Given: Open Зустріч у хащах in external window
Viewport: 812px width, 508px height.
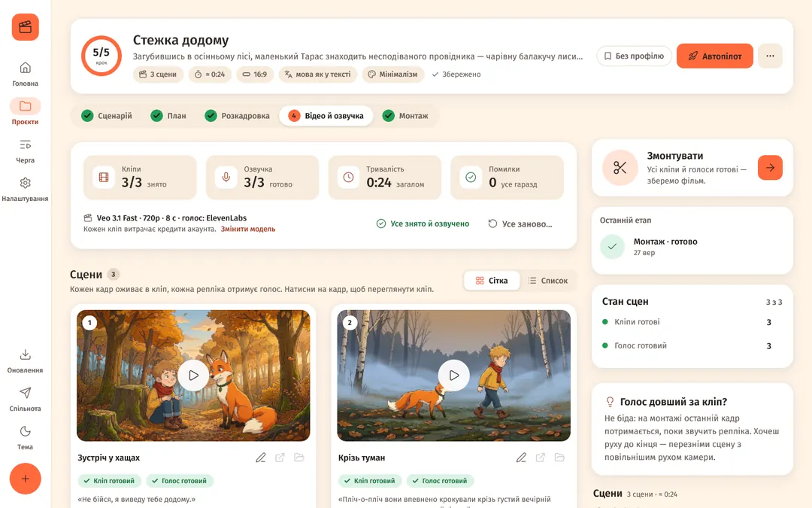Looking at the screenshot, I should point(280,458).
